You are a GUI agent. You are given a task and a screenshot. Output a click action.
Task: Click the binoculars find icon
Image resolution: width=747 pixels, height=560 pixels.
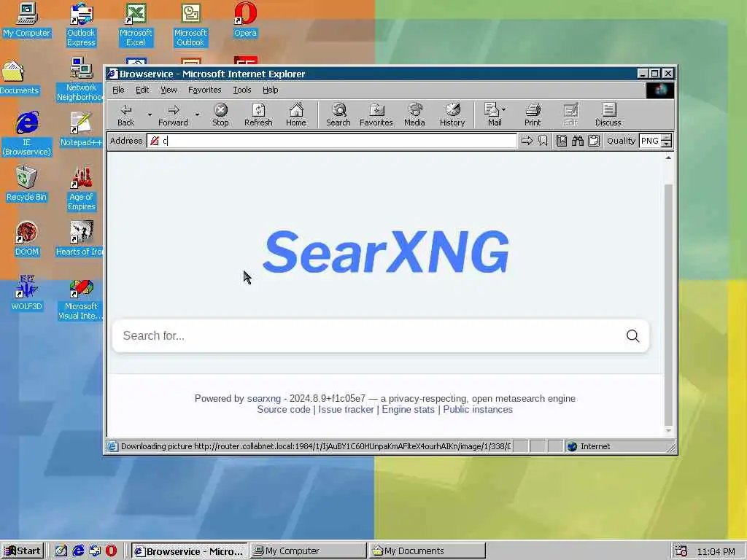click(x=578, y=141)
